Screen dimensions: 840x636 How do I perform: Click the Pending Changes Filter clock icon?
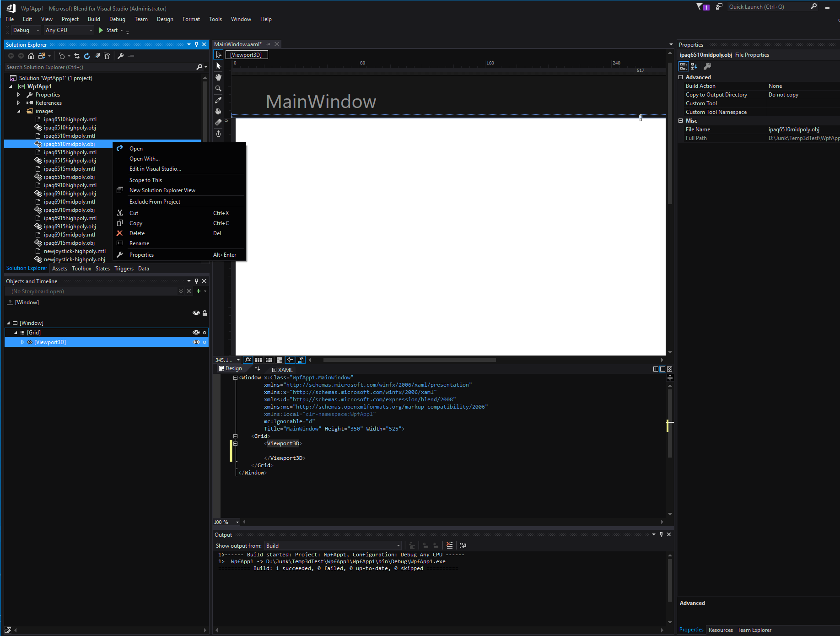tap(62, 56)
